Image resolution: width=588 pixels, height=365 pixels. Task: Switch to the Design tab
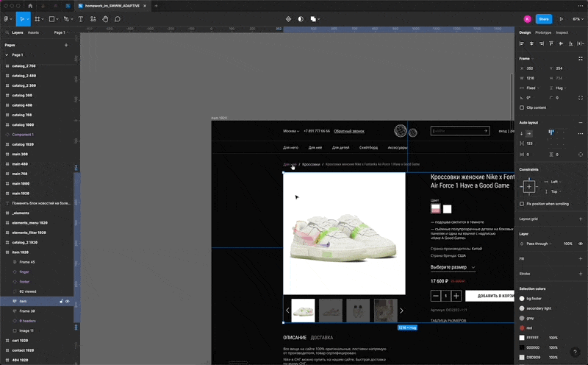click(525, 32)
